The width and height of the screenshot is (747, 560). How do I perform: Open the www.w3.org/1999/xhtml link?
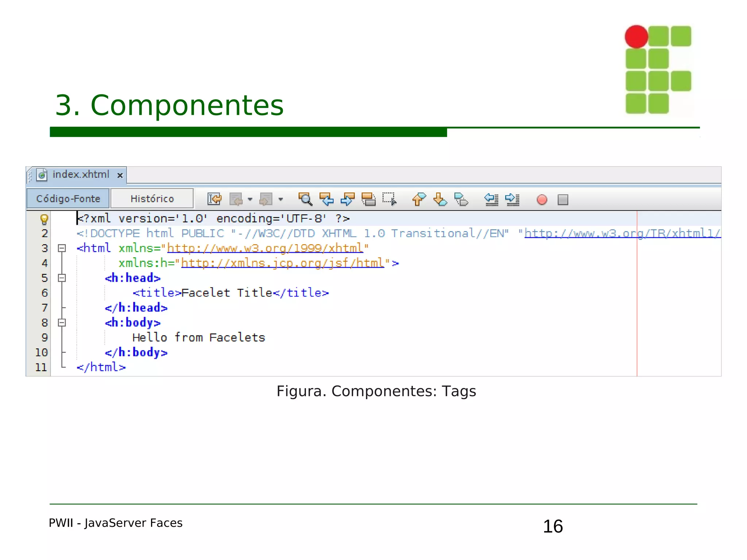pos(265,248)
